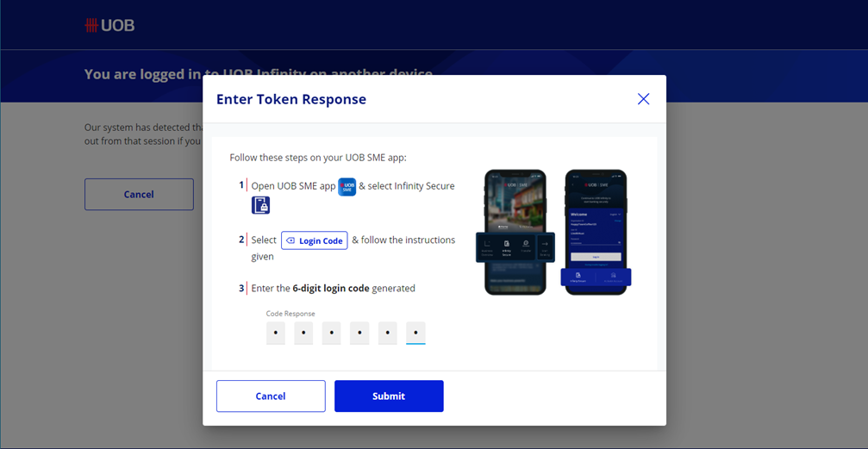Viewport: 868px width, 449px height.
Task: Click Business Overview icon on left phone
Action: (487, 248)
